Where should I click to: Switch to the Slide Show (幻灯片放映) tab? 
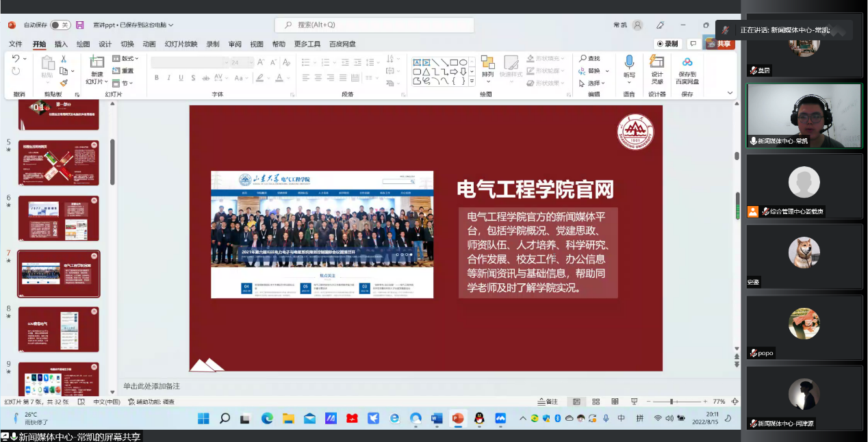(x=181, y=44)
